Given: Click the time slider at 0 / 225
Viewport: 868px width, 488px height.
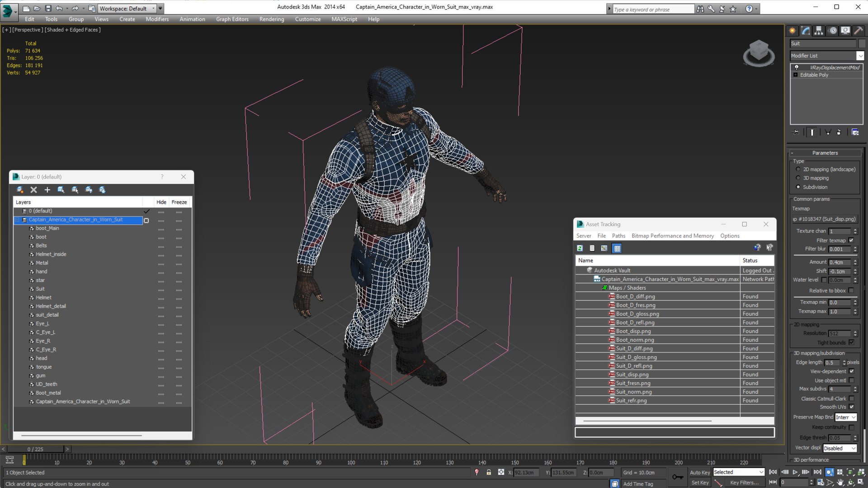Looking at the screenshot, I should pyautogui.click(x=35, y=449).
